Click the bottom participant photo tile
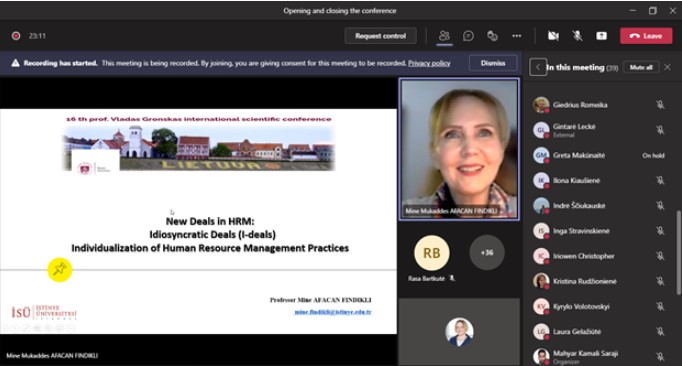 click(x=459, y=332)
